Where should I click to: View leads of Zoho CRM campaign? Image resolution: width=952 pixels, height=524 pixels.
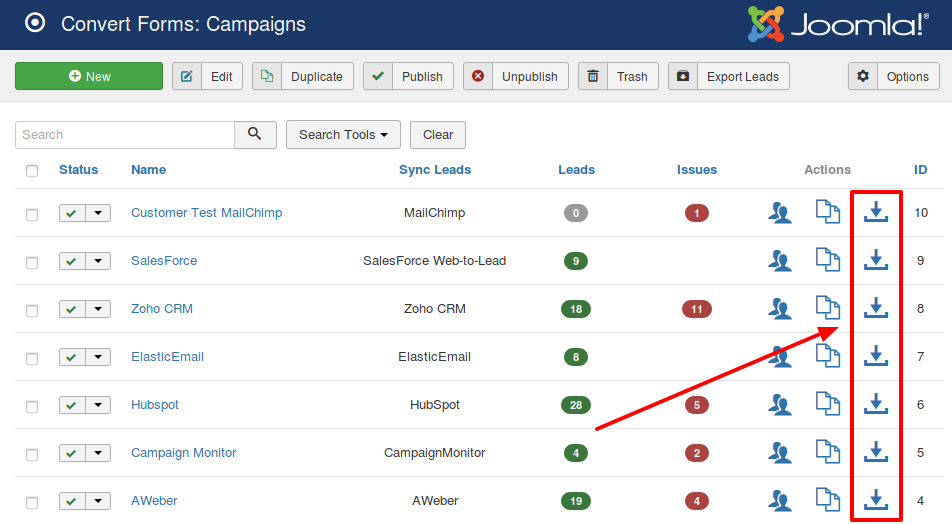[x=780, y=308]
